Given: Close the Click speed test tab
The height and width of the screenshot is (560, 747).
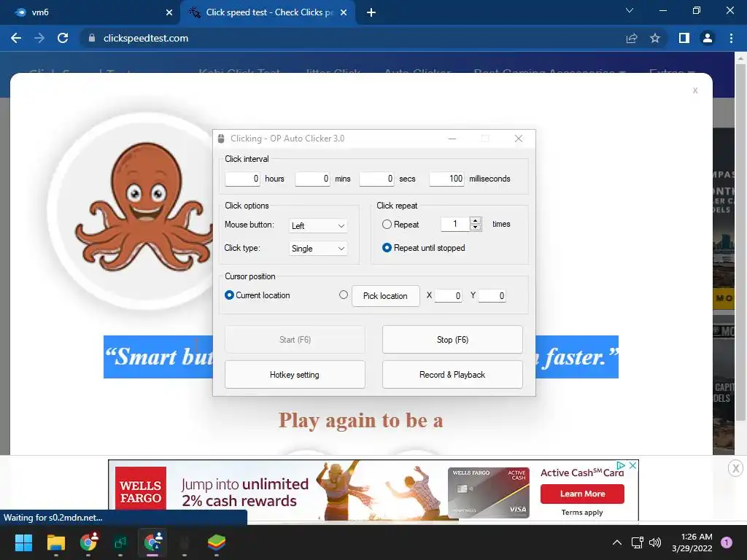Looking at the screenshot, I should [x=344, y=12].
